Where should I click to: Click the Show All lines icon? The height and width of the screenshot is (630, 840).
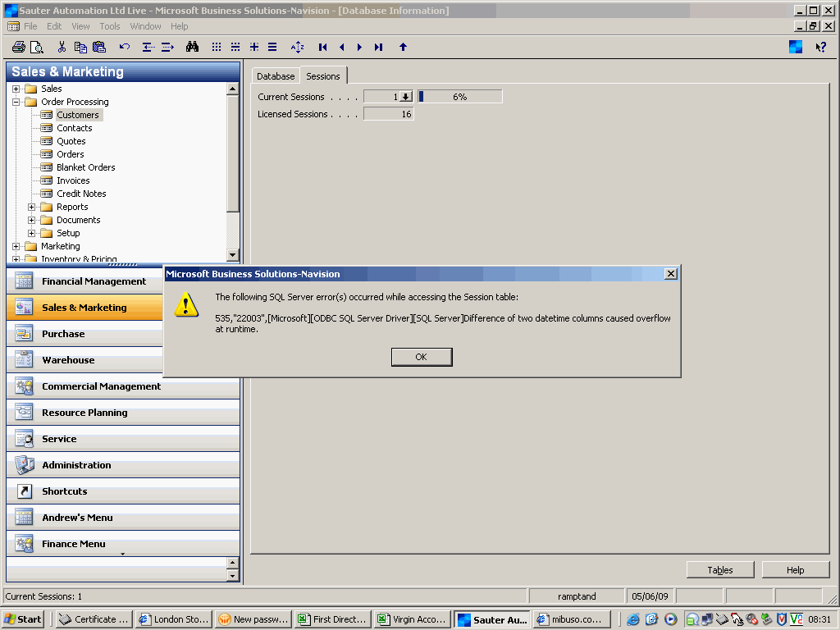[272, 47]
